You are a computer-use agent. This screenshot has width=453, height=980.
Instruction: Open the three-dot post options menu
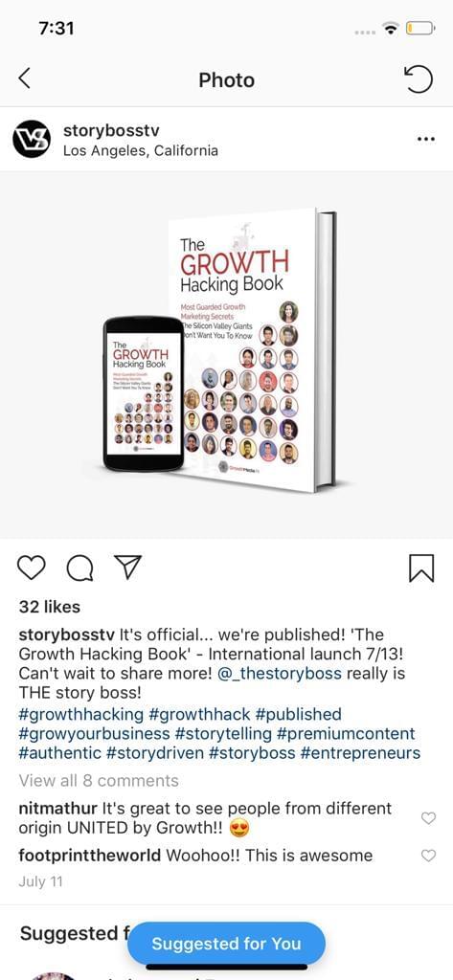pyautogui.click(x=425, y=139)
